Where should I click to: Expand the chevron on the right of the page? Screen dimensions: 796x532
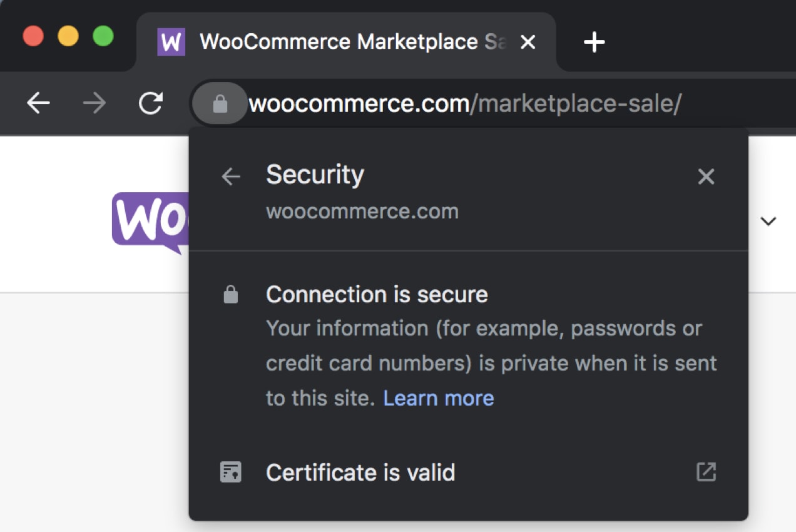click(768, 221)
